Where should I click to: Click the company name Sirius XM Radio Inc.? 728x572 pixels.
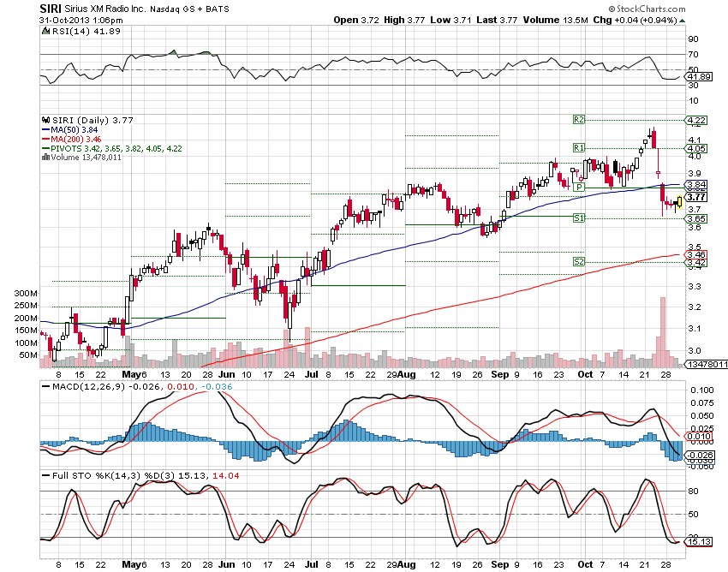[x=105, y=9]
